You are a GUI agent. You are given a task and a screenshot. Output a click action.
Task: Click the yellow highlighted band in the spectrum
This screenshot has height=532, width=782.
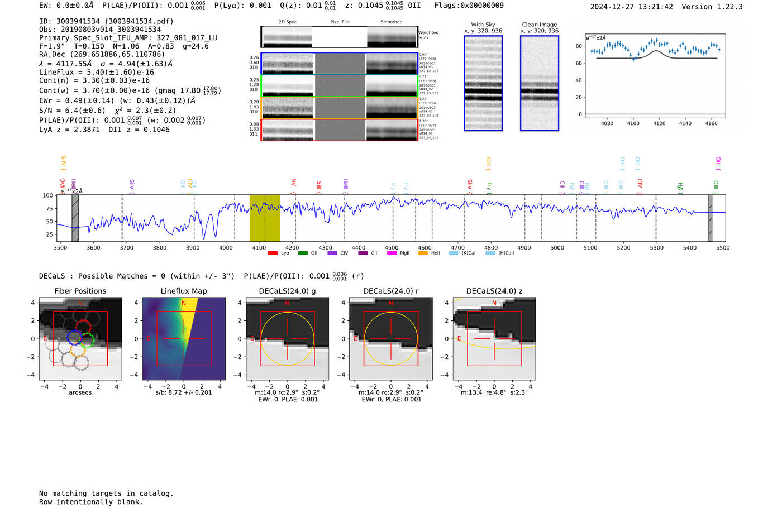point(265,218)
